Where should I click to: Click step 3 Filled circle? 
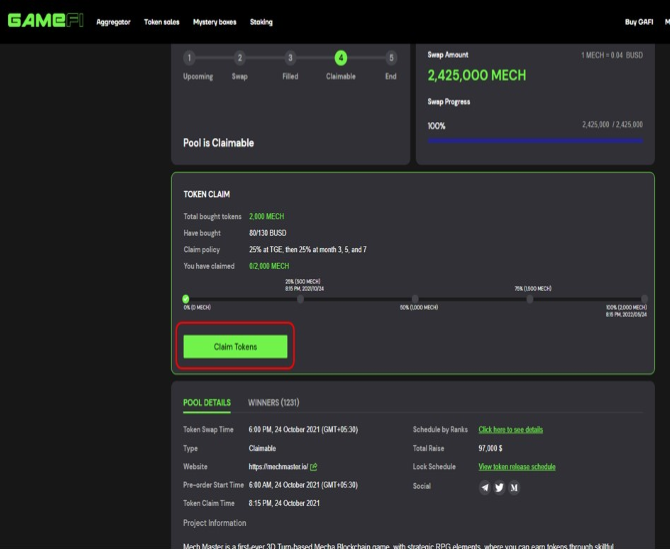click(x=290, y=58)
